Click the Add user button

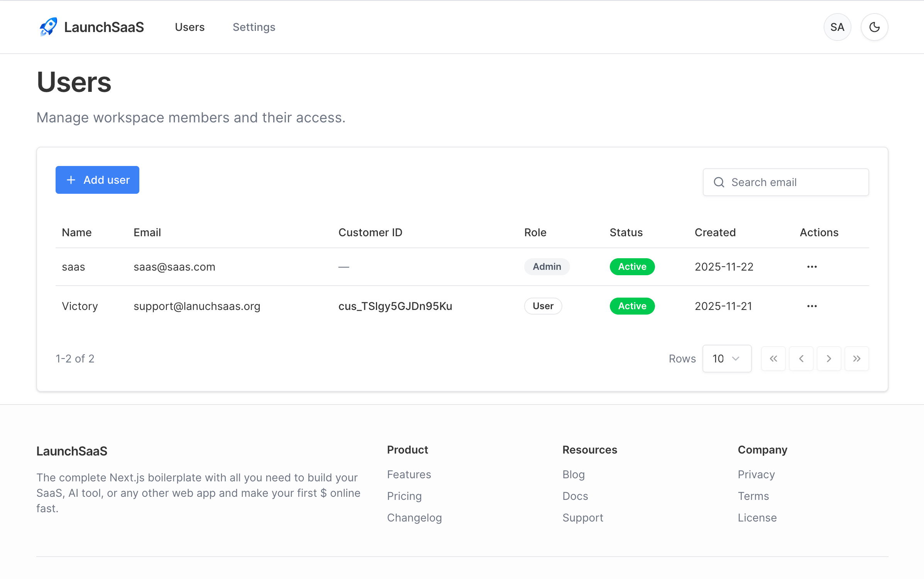click(x=97, y=179)
